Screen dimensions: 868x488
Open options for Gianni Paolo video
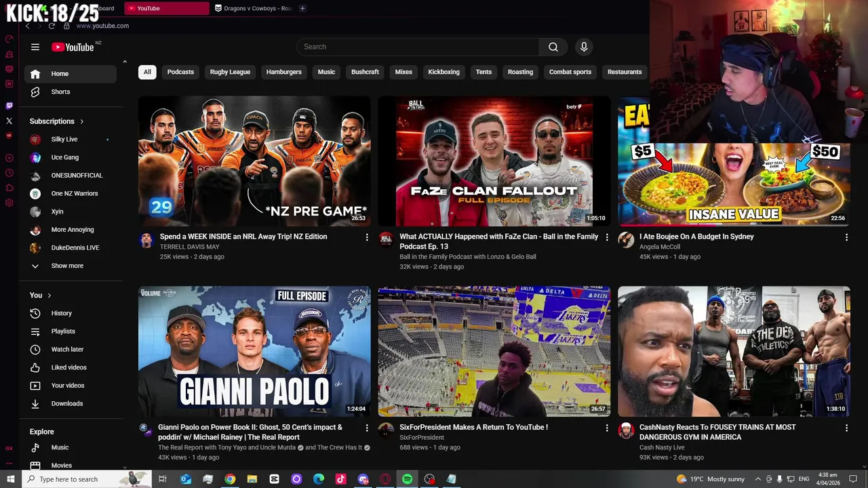point(367,428)
